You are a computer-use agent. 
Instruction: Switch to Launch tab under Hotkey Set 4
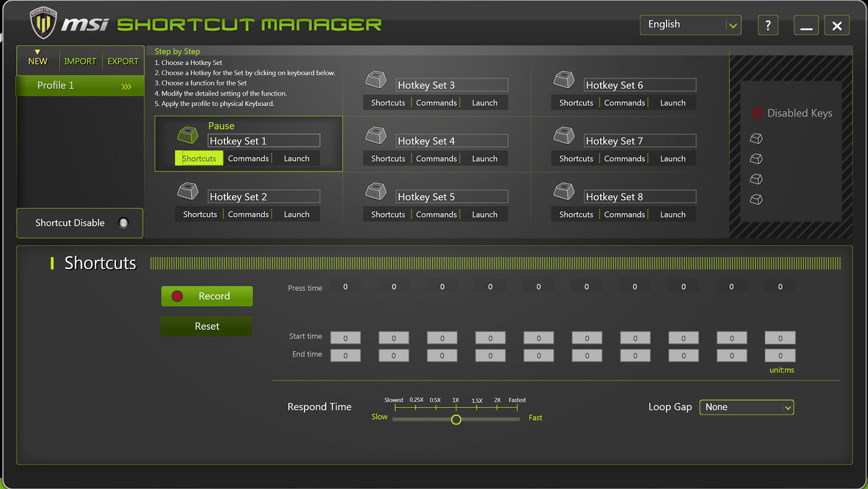484,159
